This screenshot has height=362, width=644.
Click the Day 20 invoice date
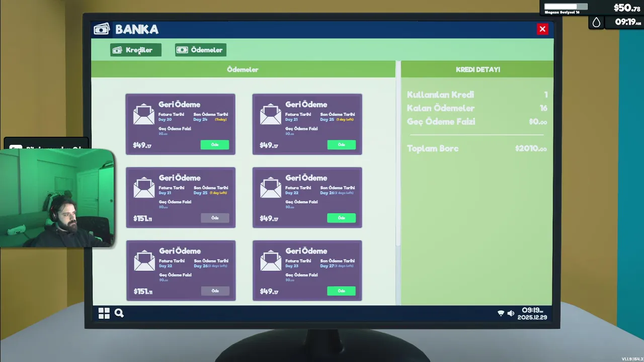coord(165,120)
